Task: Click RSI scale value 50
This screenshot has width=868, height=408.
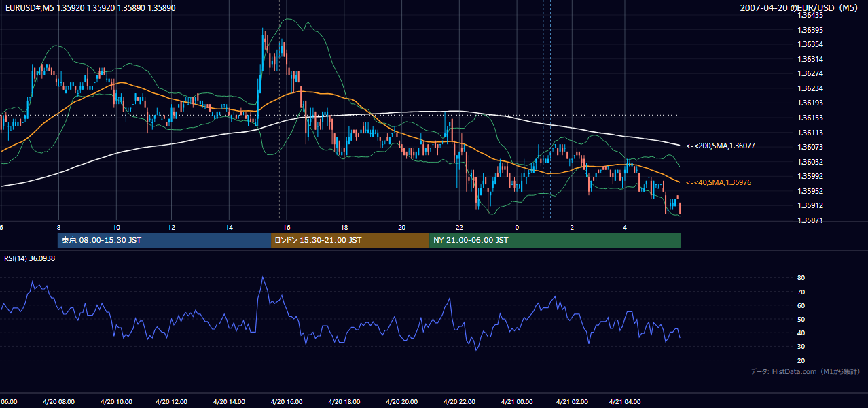Action: tap(801, 319)
